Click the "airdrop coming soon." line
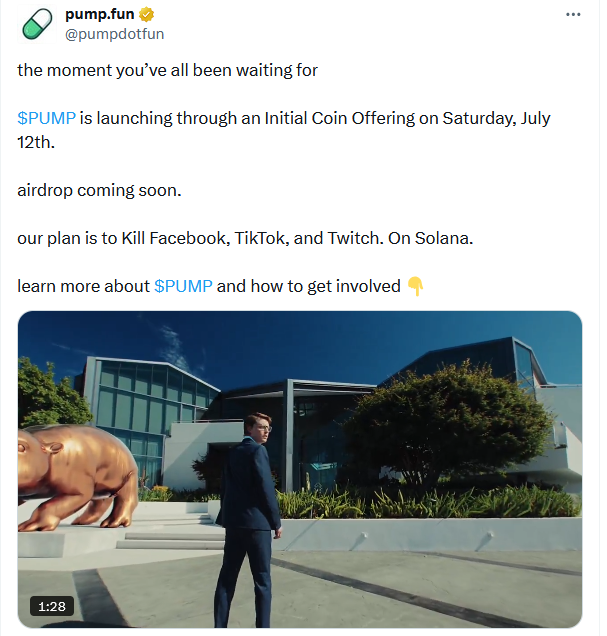This screenshot has width=607, height=636. [100, 190]
